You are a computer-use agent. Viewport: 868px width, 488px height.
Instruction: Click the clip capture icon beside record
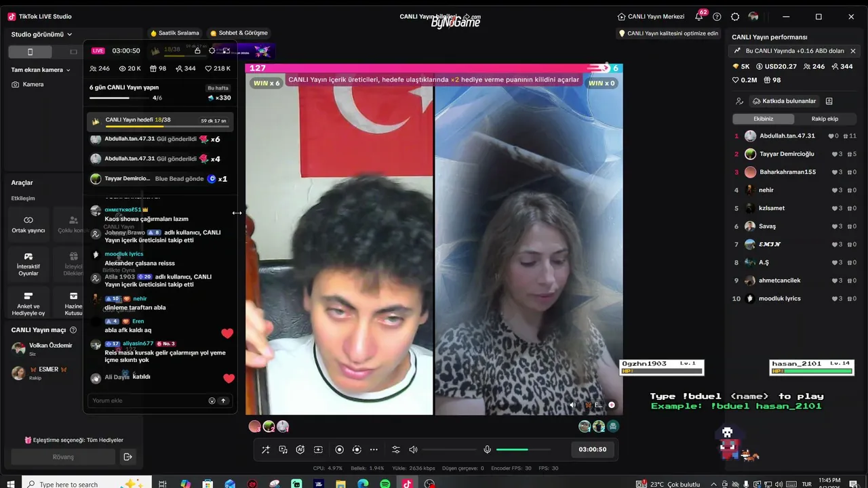point(357,449)
